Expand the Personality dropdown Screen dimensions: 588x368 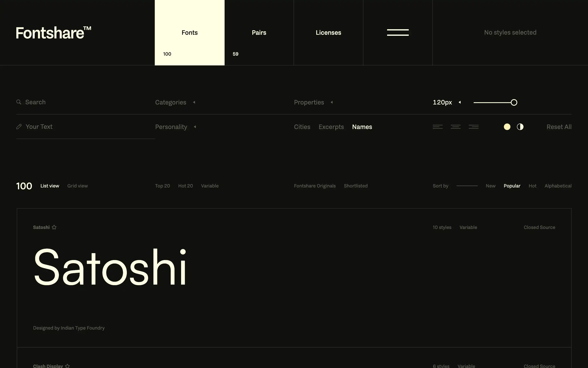click(176, 127)
